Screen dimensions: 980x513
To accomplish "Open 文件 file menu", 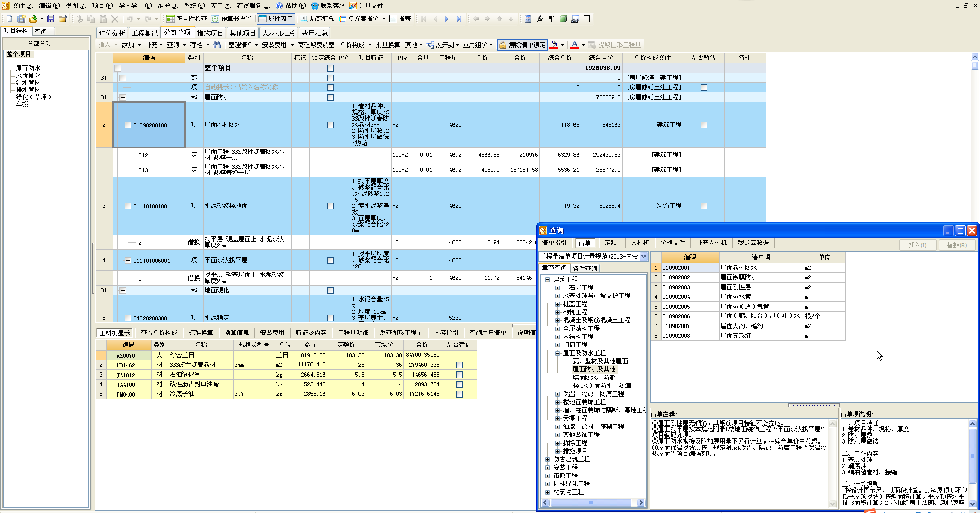I will pos(22,6).
